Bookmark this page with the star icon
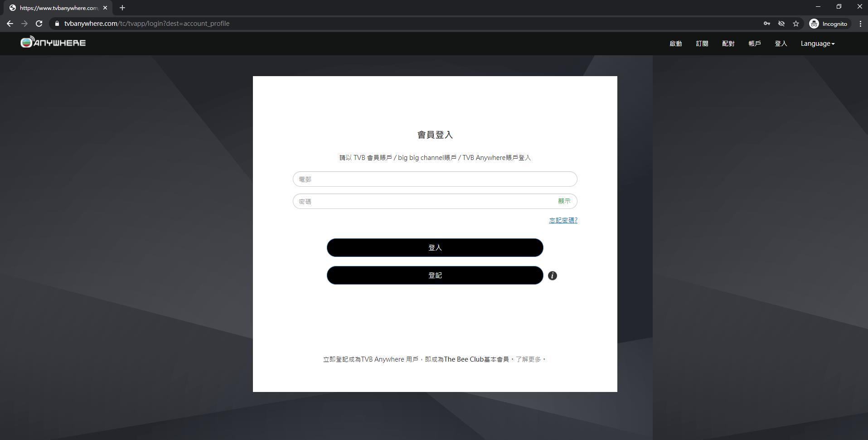 (x=796, y=24)
